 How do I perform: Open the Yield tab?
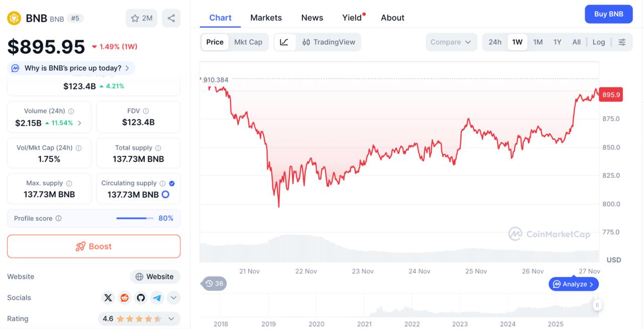coord(351,18)
